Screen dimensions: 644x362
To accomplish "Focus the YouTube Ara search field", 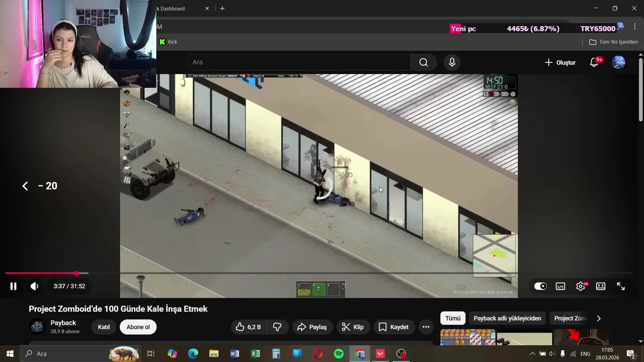I will point(298,62).
